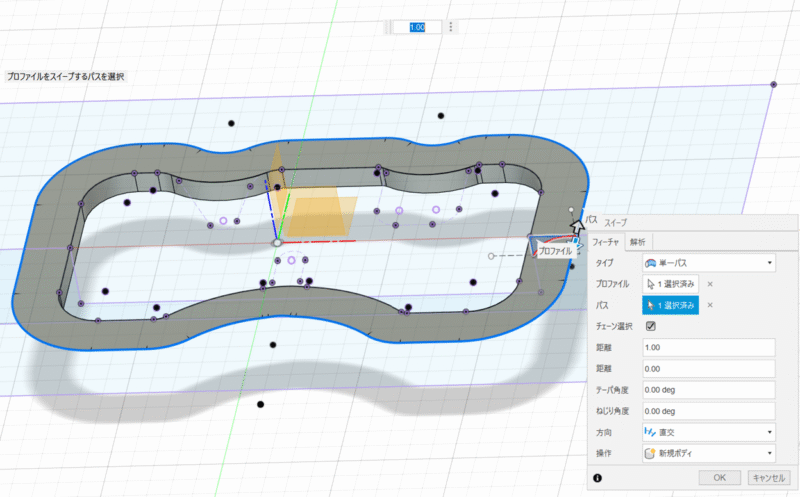This screenshot has height=497, width=800.
Task: Confirm the sweep with the OK button
Action: 720,478
